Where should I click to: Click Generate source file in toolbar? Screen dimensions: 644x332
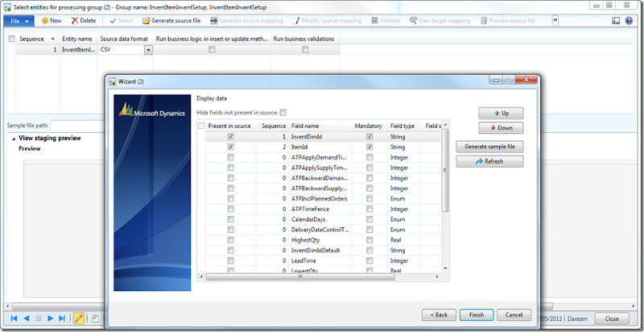(x=171, y=20)
